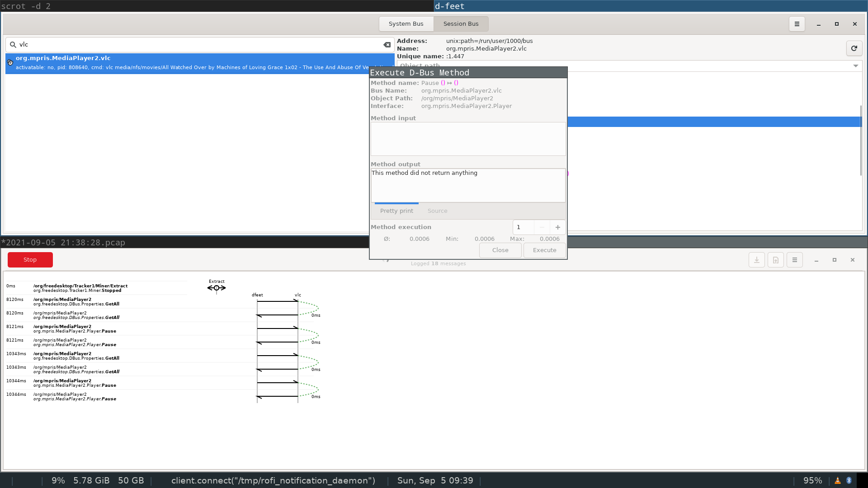This screenshot has width=868, height=488.
Task: Save the captured bus log
Action: coord(757,260)
